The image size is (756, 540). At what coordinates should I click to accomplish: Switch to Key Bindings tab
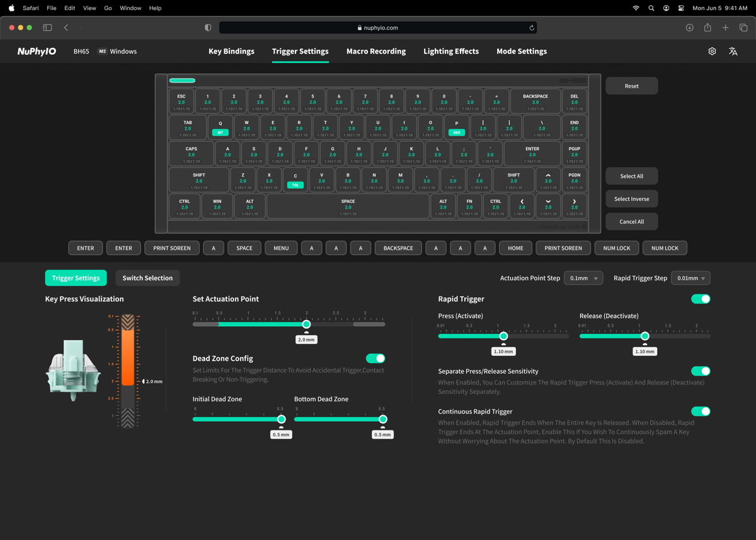231,52
